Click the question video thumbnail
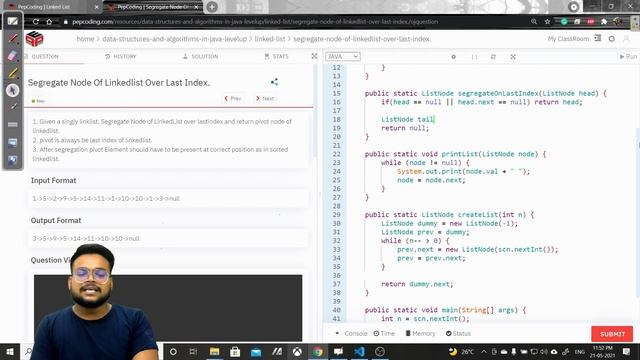Screen dimensions: 640x360 click(x=168, y=308)
